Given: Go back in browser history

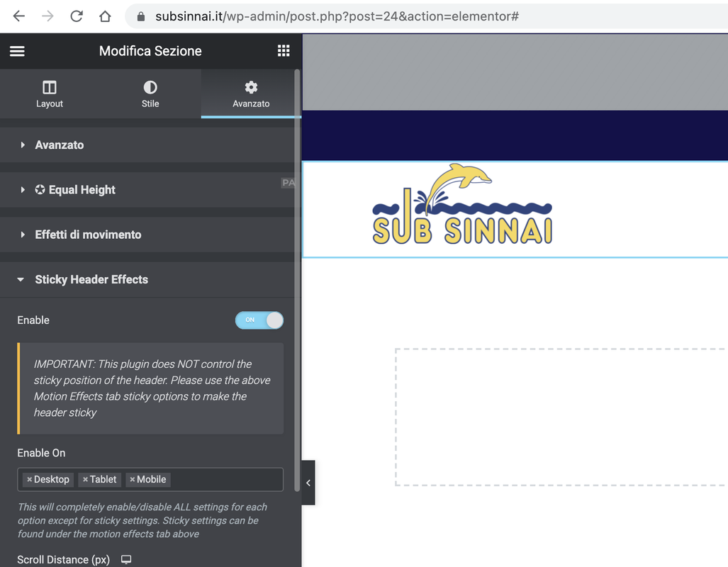Looking at the screenshot, I should click(19, 16).
